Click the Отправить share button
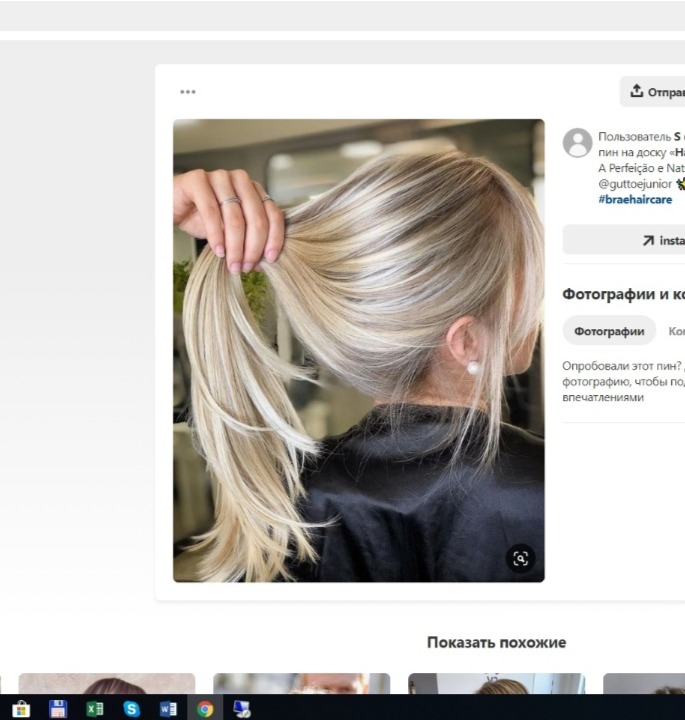685x720 pixels. [x=654, y=92]
